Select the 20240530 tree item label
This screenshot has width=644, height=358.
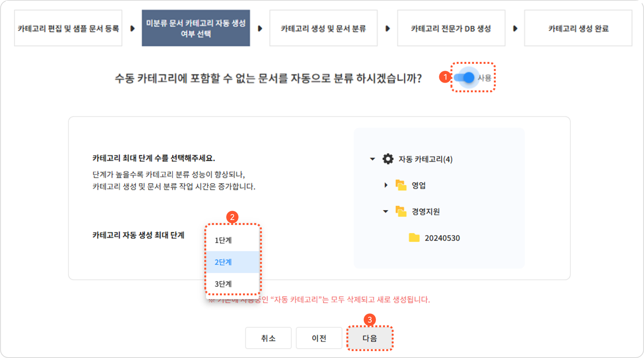click(x=442, y=238)
